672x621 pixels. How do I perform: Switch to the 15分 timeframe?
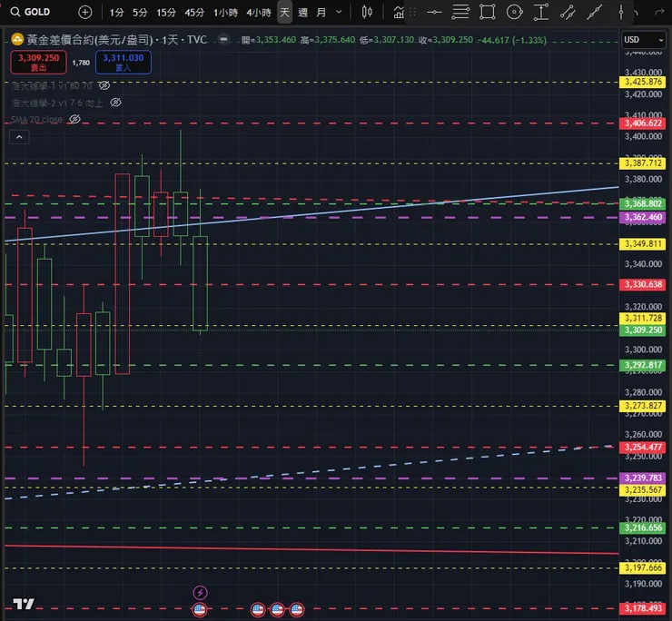(x=166, y=13)
